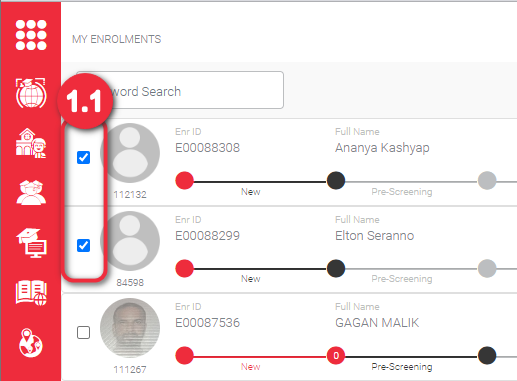Check GAGAN MALIK enrolment checkbox
Viewport: 517px width, 381px height.
(x=83, y=332)
